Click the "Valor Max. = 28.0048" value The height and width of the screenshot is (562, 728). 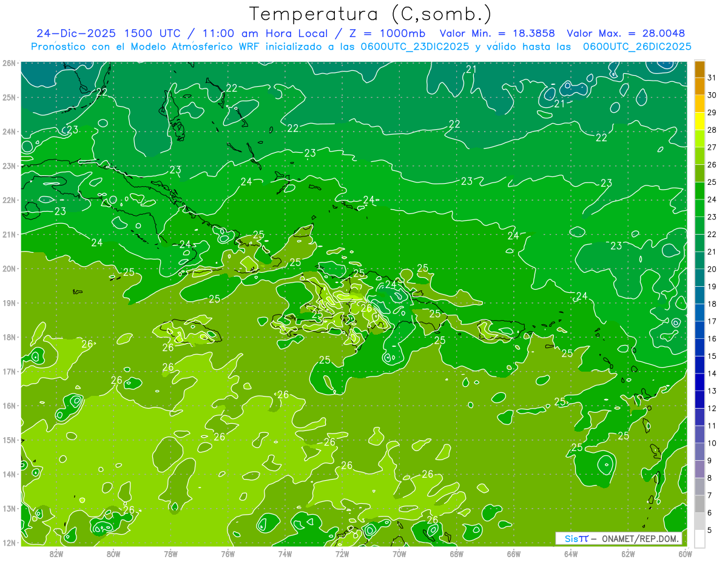click(627, 33)
